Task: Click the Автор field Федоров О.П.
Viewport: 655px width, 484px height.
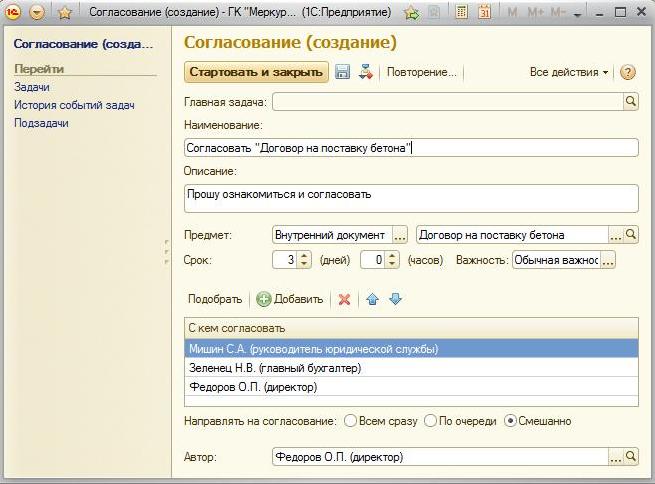Action: point(441,456)
